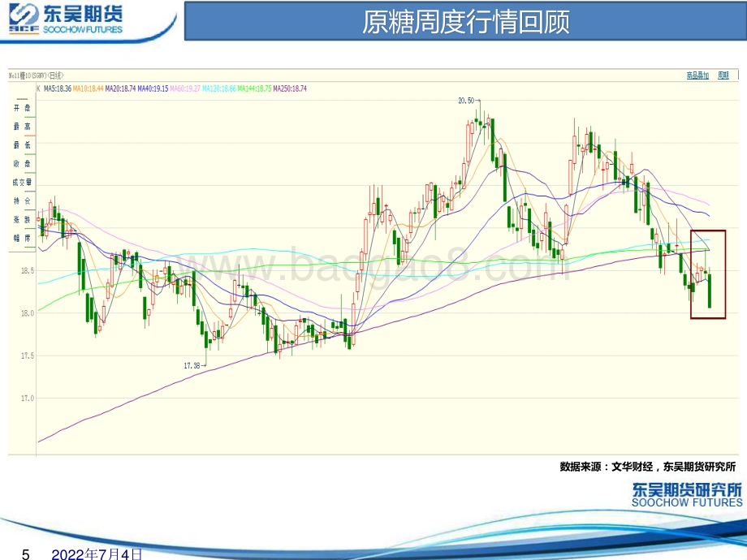Click the 周期 link beside 商品叠加

point(723,75)
